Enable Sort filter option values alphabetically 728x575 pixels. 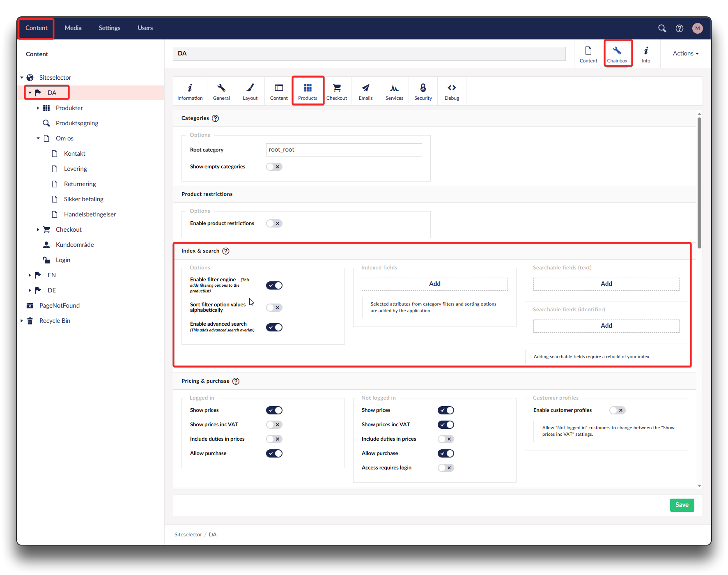(274, 308)
